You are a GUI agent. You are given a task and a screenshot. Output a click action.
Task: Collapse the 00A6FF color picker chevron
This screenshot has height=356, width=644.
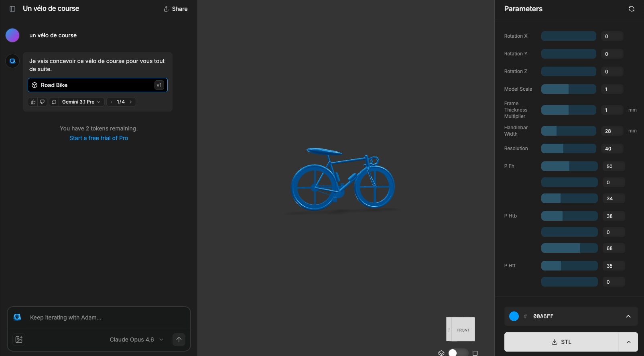click(628, 316)
